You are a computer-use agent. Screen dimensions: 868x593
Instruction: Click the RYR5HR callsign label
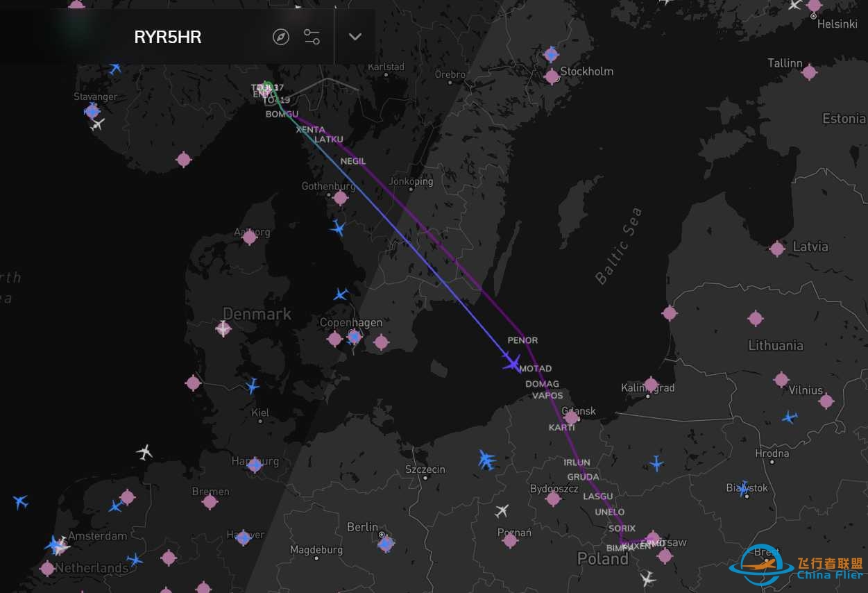(169, 37)
